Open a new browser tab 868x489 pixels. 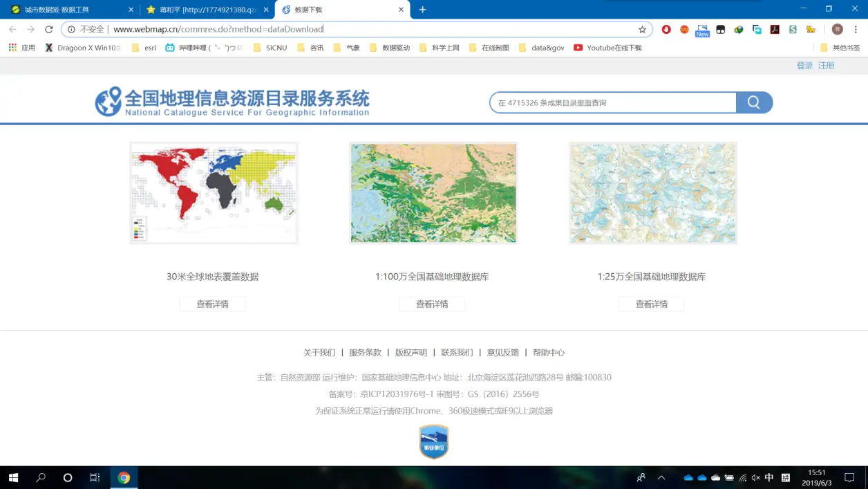click(422, 10)
